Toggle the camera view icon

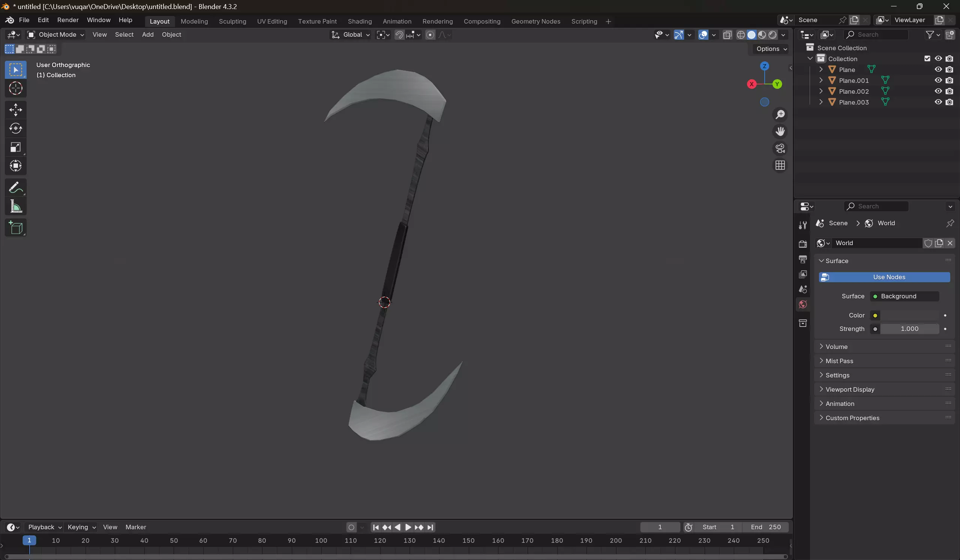tap(780, 148)
